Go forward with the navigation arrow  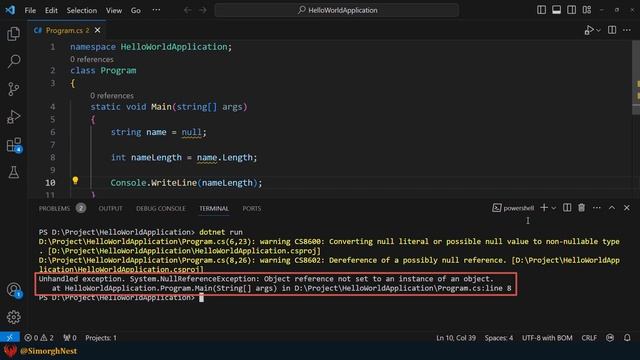203,10
